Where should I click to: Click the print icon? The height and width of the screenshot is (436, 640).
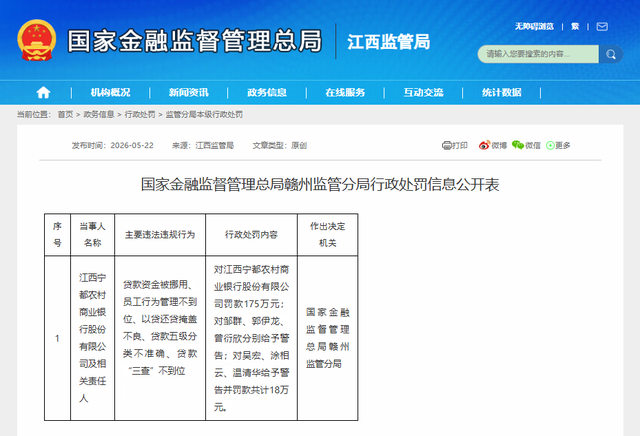[x=447, y=145]
